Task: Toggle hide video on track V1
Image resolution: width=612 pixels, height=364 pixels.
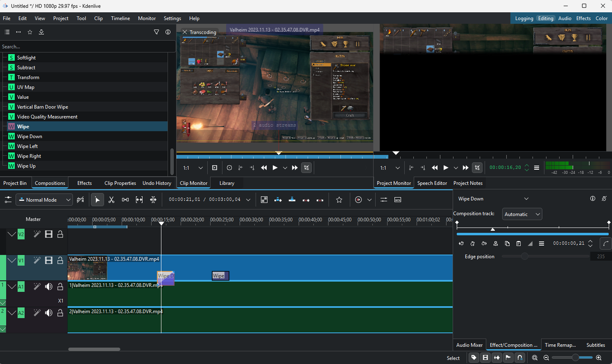Action: click(48, 261)
